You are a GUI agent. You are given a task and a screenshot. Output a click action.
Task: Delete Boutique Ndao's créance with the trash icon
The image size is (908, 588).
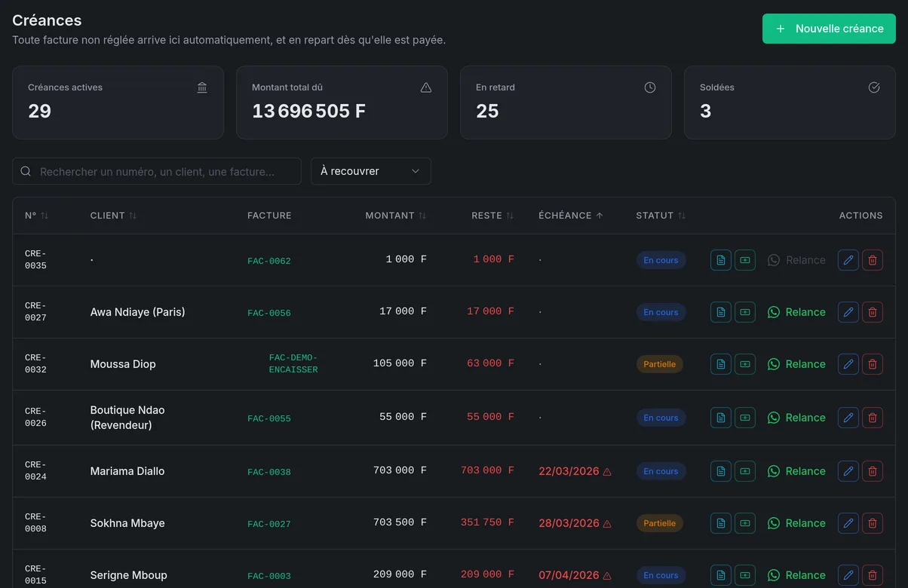873,418
